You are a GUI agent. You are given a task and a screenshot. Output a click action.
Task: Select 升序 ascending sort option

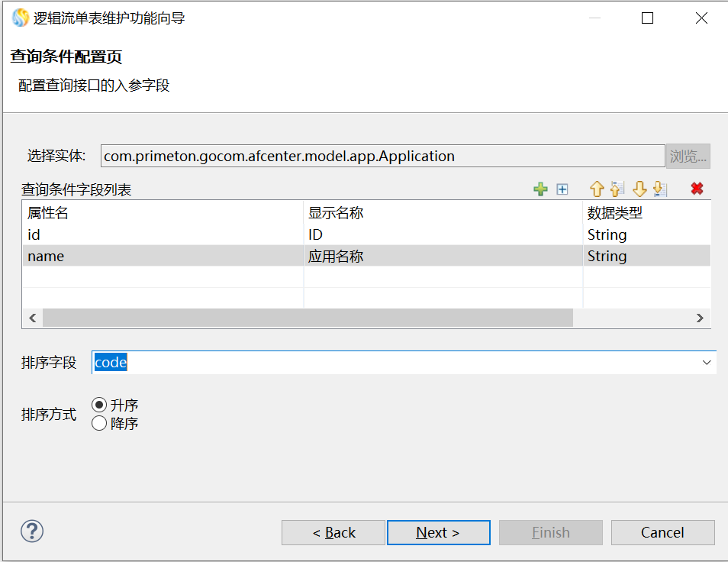click(x=99, y=405)
